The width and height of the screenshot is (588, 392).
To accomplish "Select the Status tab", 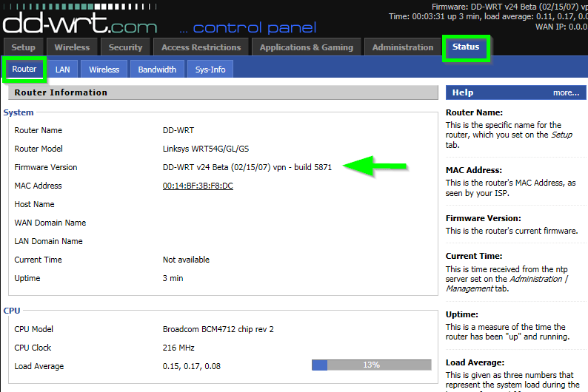I will tap(466, 47).
